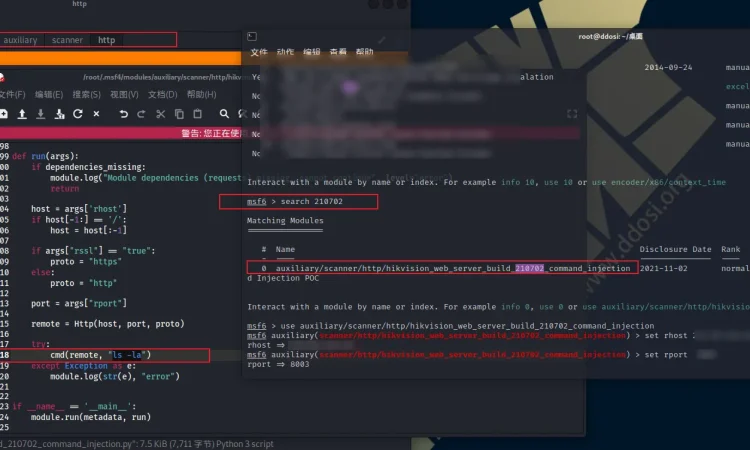This screenshot has width=750, height=450.
Task: Open the editor 编辑(E) menu
Action: click(x=49, y=94)
